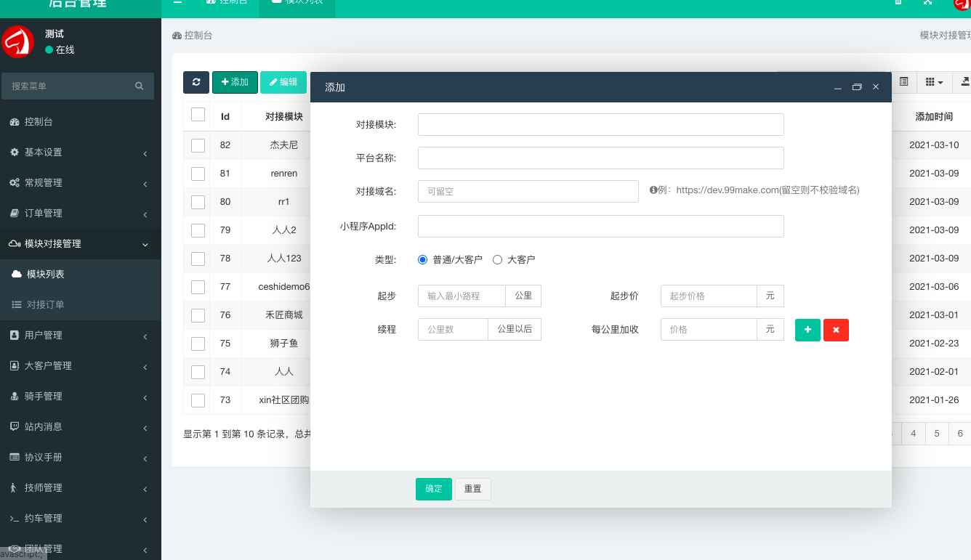
Task: Click the refresh icon in table toolbar
Action: tap(196, 83)
